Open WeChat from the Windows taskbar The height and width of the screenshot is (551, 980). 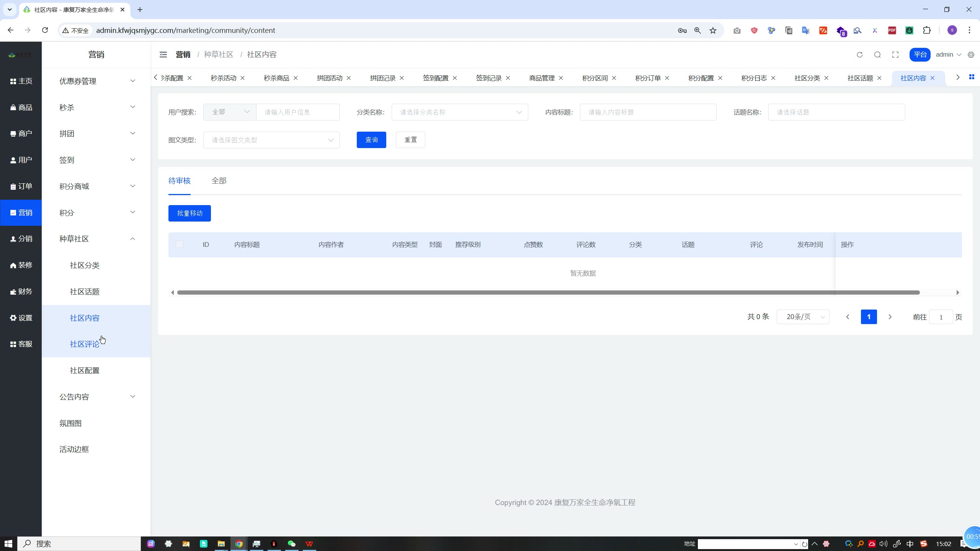pyautogui.click(x=292, y=544)
